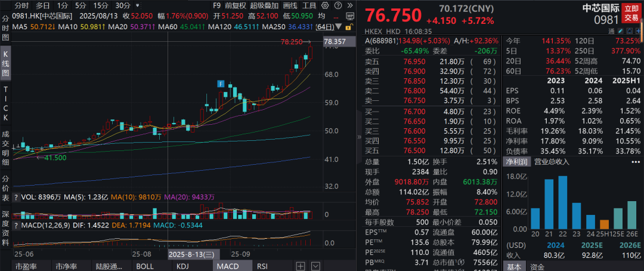This screenshot has width=644, height=271.
Task: Collapse side panel double-arrow handle
Action: coord(360,137)
